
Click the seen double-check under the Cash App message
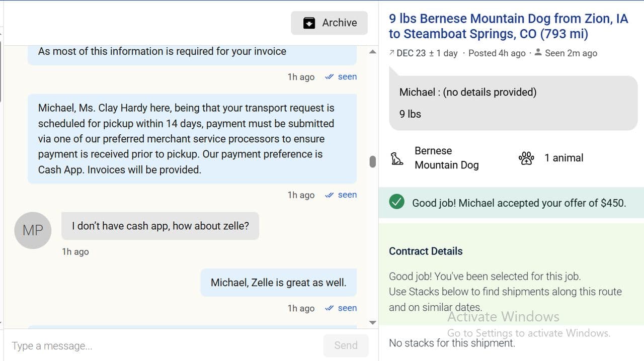pos(330,195)
